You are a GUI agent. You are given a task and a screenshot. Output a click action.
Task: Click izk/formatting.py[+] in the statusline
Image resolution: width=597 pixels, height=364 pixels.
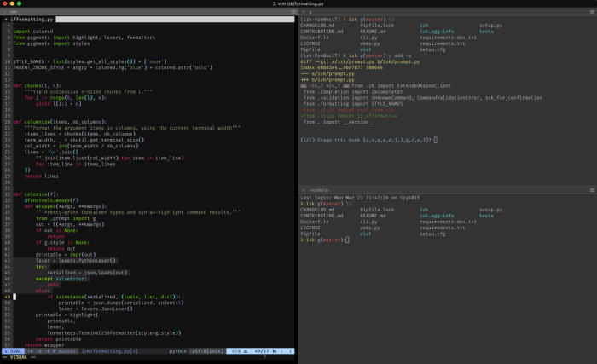pos(110,351)
